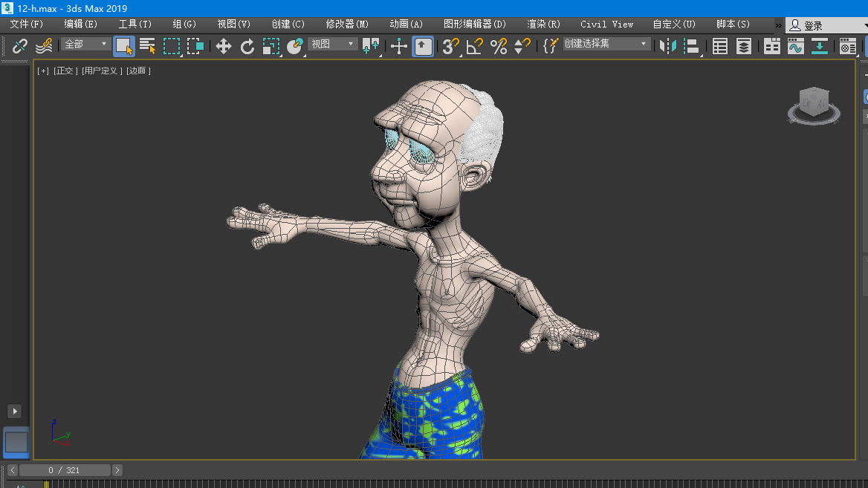Click the Align tool icon
The image size is (868, 488).
pos(691,46)
